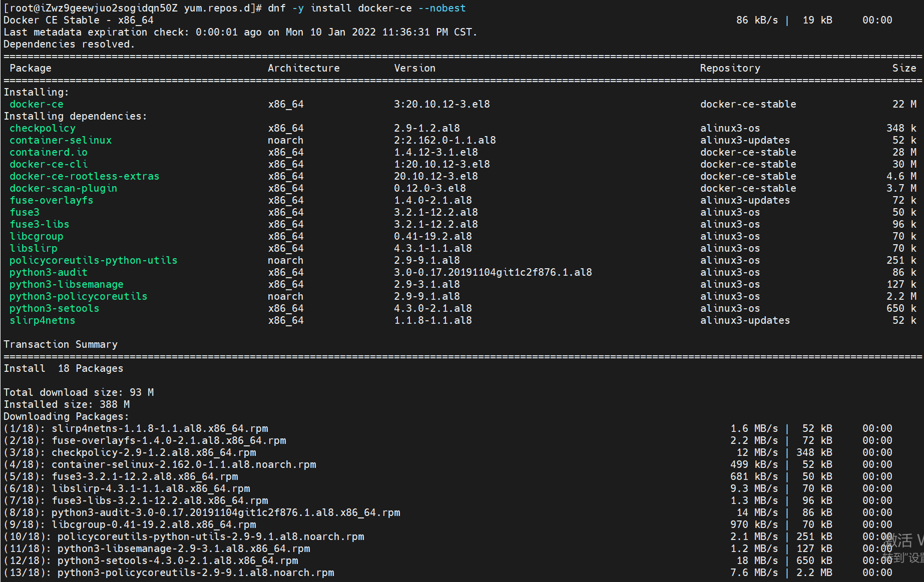Image resolution: width=924 pixels, height=582 pixels.
Task: Click the Transaction Summary heading
Action: point(61,344)
